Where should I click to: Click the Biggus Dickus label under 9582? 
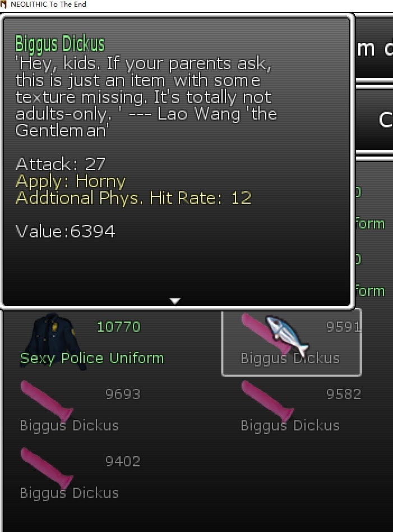coord(290,426)
